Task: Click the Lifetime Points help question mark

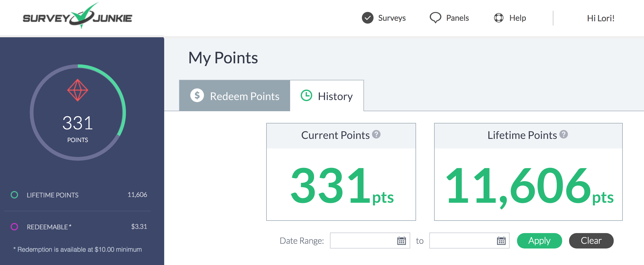Action: (563, 134)
